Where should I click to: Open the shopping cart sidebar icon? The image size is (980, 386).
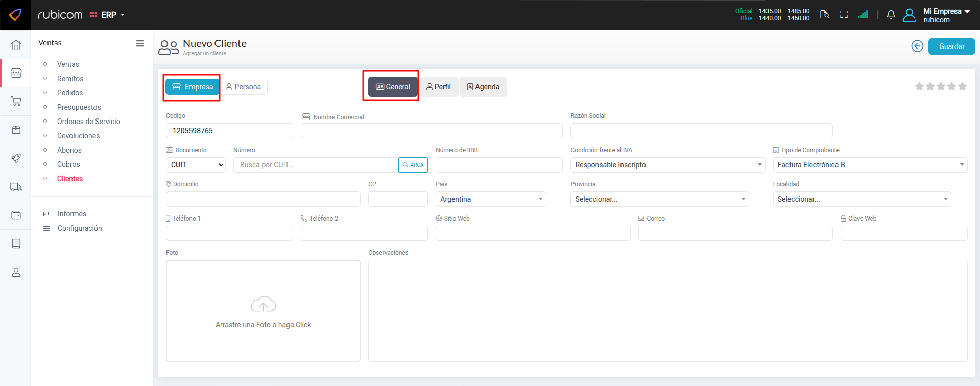coord(16,101)
